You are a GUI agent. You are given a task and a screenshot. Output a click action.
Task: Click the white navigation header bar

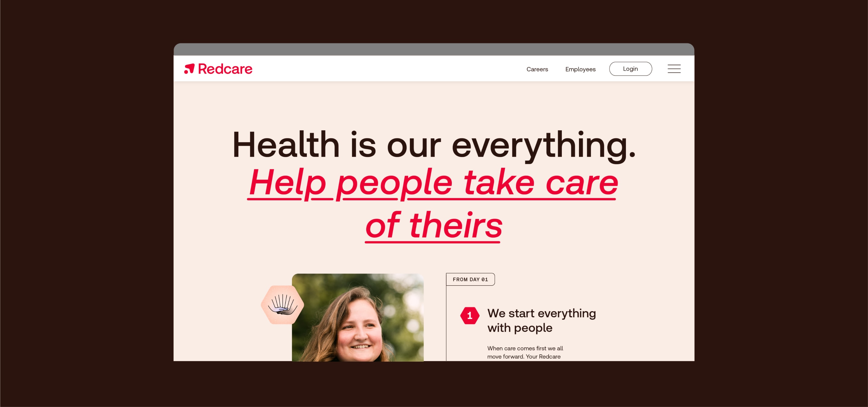point(434,68)
